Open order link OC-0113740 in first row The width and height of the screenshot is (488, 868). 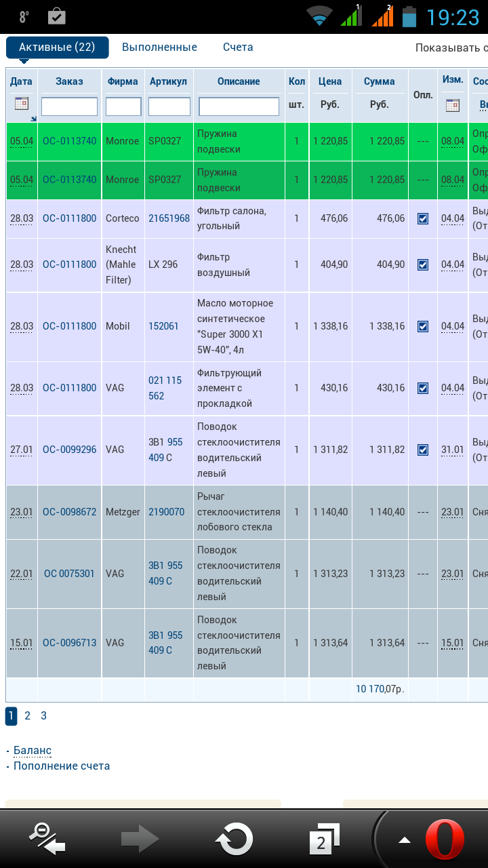pyautogui.click(x=69, y=141)
